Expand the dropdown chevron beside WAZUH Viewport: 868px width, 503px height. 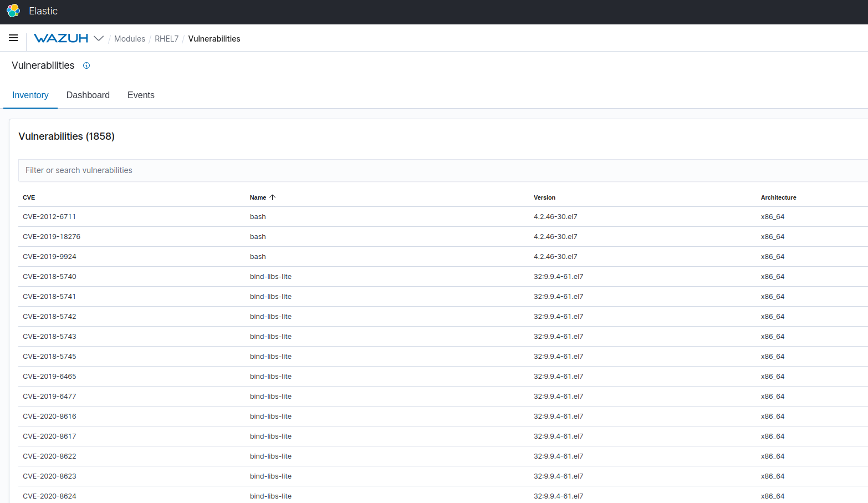(x=99, y=39)
